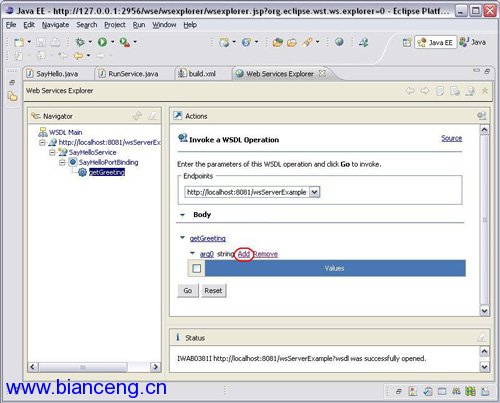Select WSDL Main in Navigator
Image resolution: width=500 pixels, height=403 pixels.
pos(65,132)
